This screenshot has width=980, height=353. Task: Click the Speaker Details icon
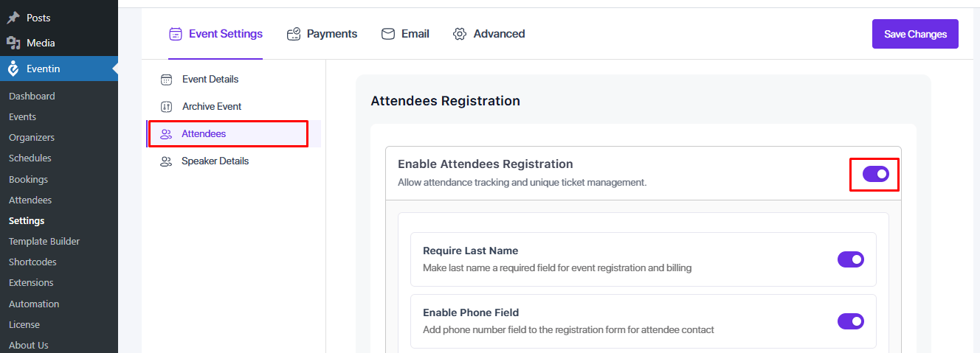point(166,161)
